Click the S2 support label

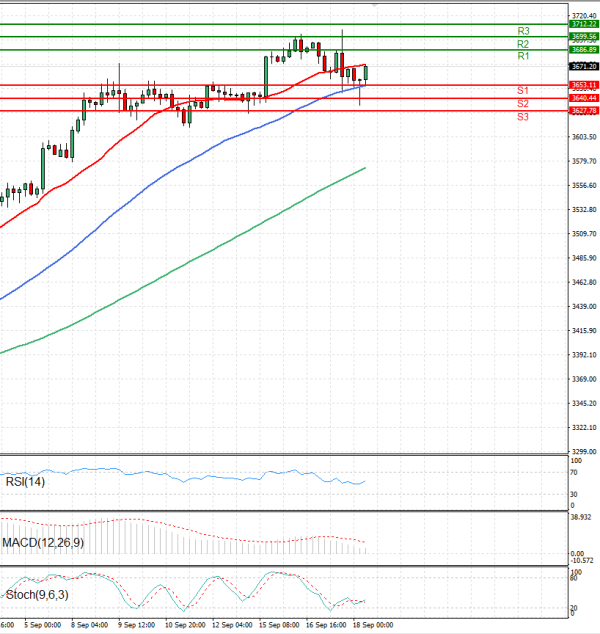[x=523, y=104]
